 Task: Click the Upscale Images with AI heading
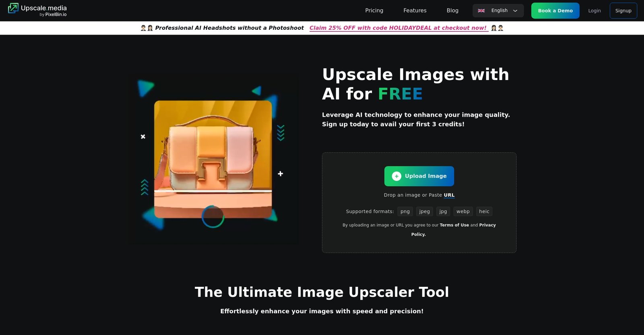[415, 84]
